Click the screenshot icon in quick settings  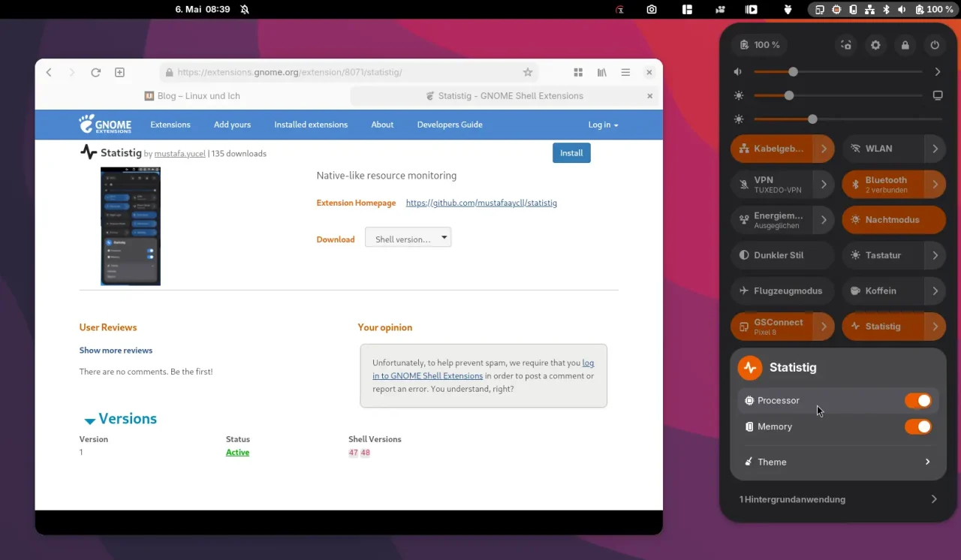[846, 45]
